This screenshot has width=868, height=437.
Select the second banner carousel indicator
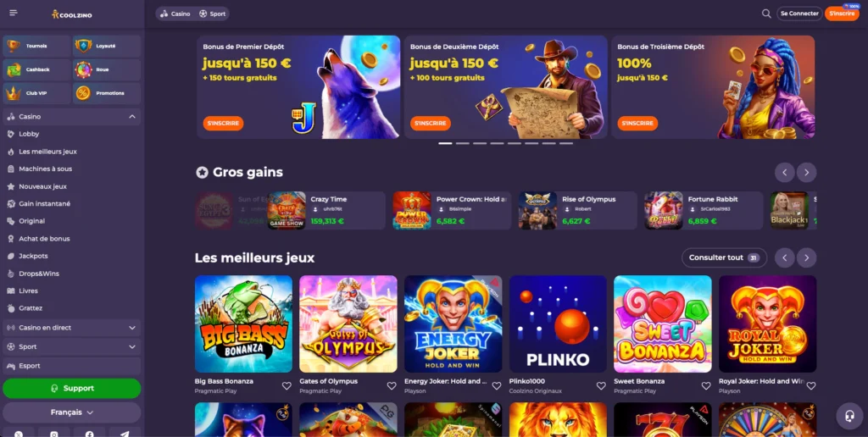(463, 143)
